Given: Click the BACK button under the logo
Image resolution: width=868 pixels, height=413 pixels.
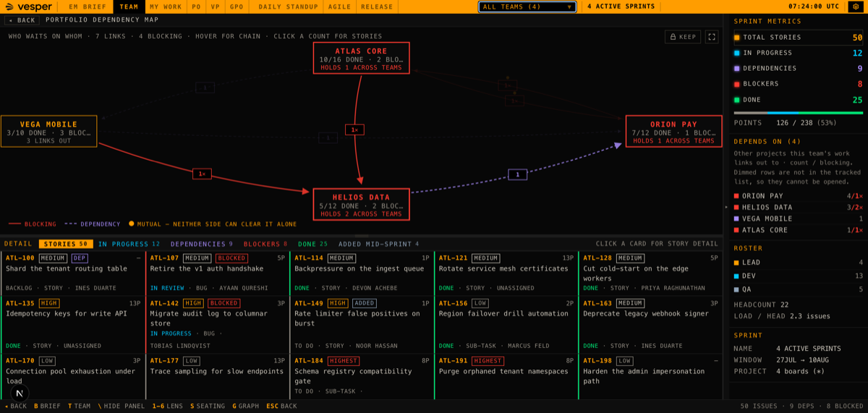Looking at the screenshot, I should [x=22, y=20].
